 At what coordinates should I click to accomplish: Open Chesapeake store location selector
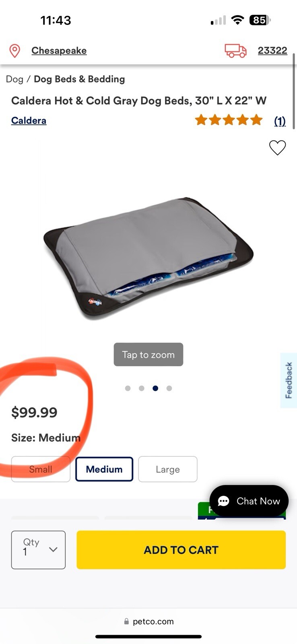(x=59, y=51)
